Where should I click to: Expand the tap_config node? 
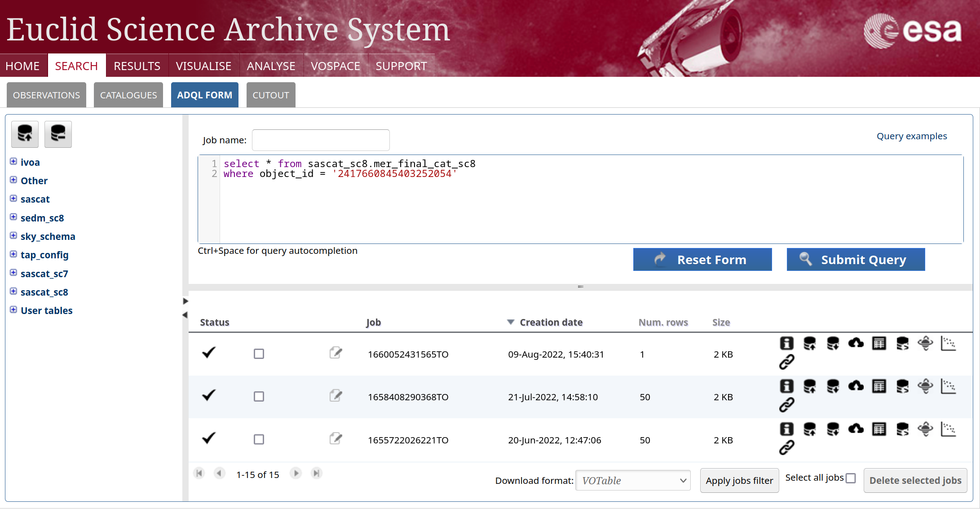(13, 254)
